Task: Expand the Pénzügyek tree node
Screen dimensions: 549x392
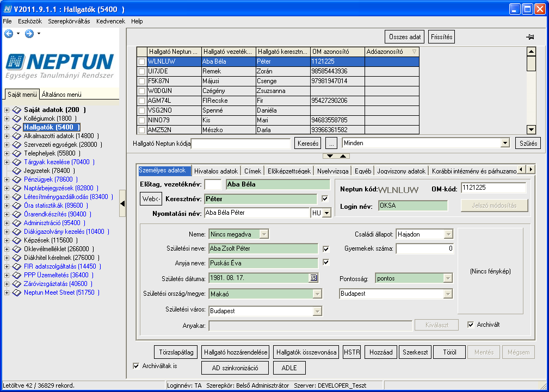Action: pyautogui.click(x=7, y=179)
